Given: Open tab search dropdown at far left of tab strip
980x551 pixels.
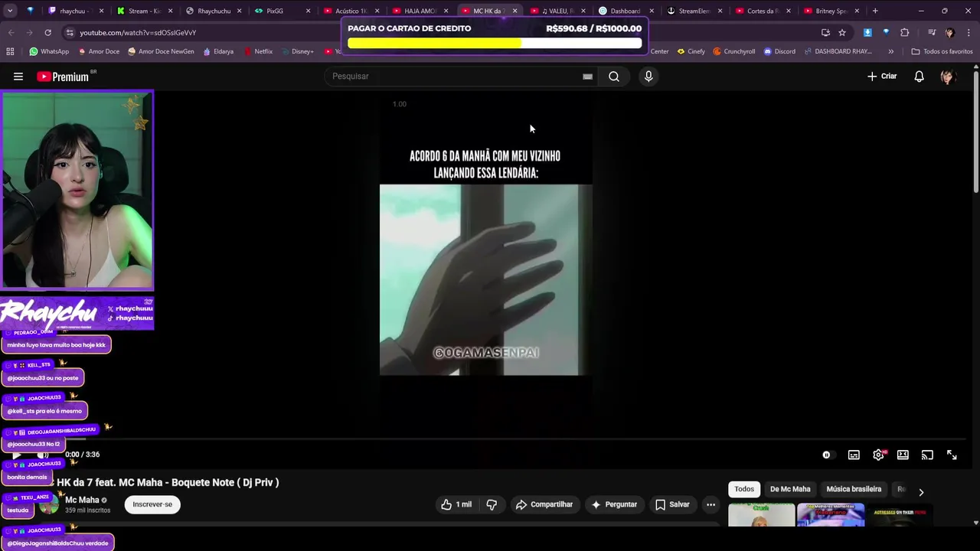Looking at the screenshot, I should pyautogui.click(x=10, y=11).
